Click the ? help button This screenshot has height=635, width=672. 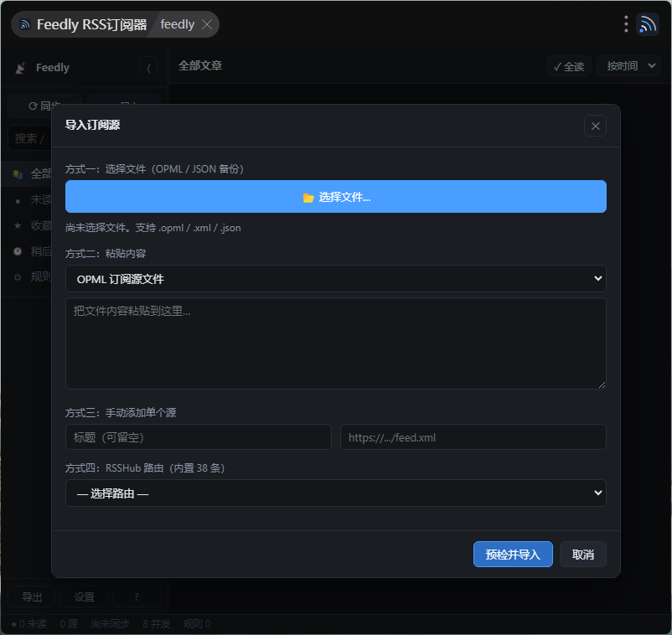pos(137,596)
